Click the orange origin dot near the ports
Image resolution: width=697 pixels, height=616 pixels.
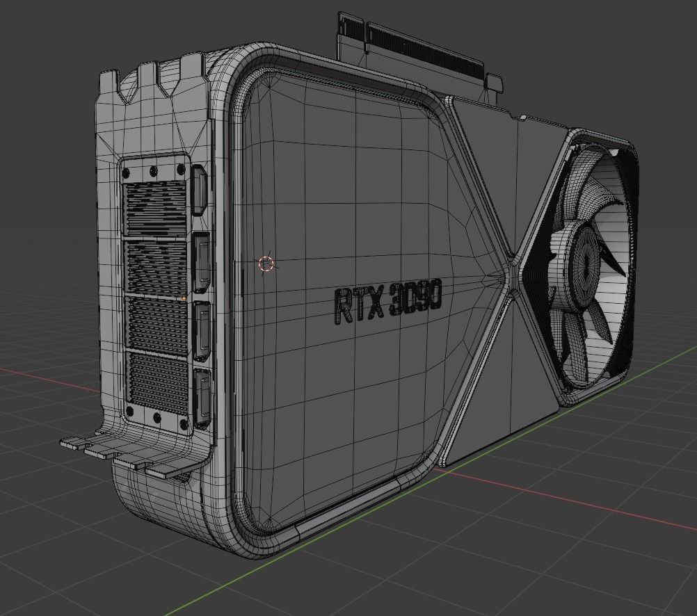pyautogui.click(x=184, y=299)
